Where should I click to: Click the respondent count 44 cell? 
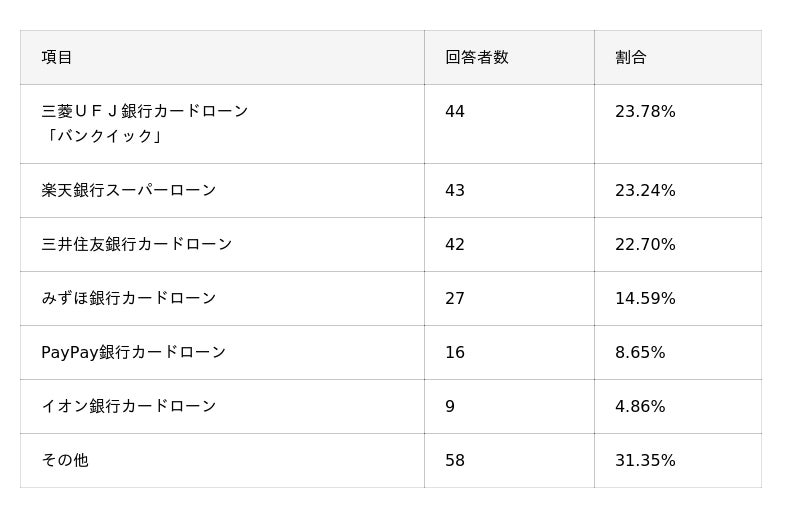click(x=455, y=112)
